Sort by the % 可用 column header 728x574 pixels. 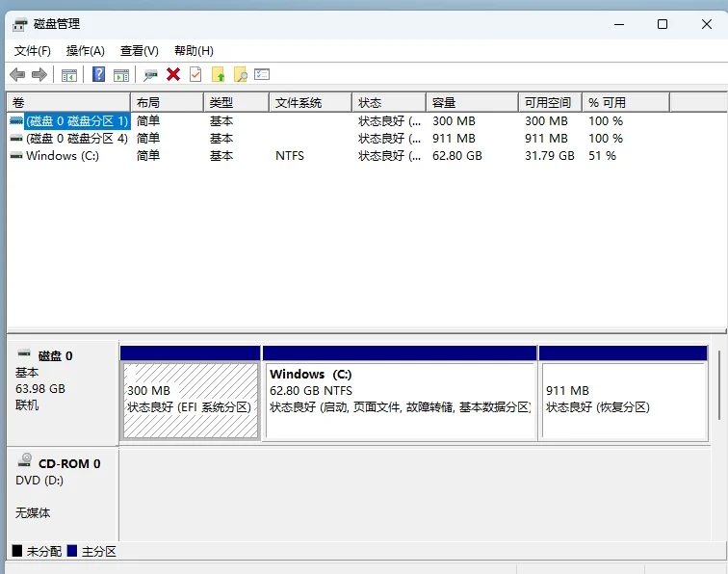[626, 103]
